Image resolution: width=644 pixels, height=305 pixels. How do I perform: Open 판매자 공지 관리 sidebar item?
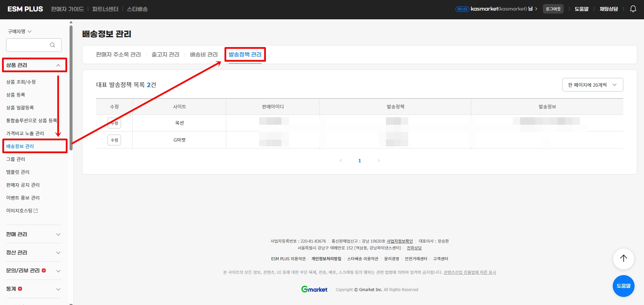[23, 185]
